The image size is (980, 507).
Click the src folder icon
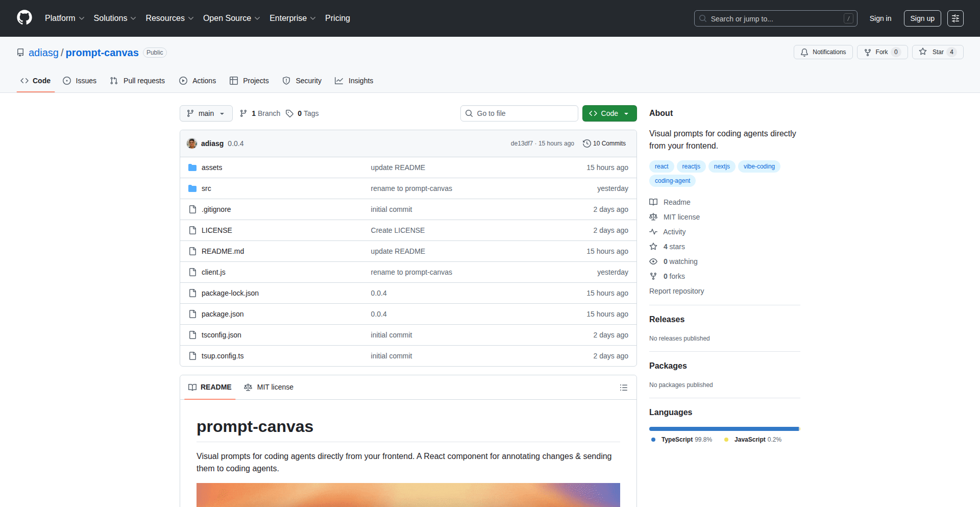(x=192, y=188)
